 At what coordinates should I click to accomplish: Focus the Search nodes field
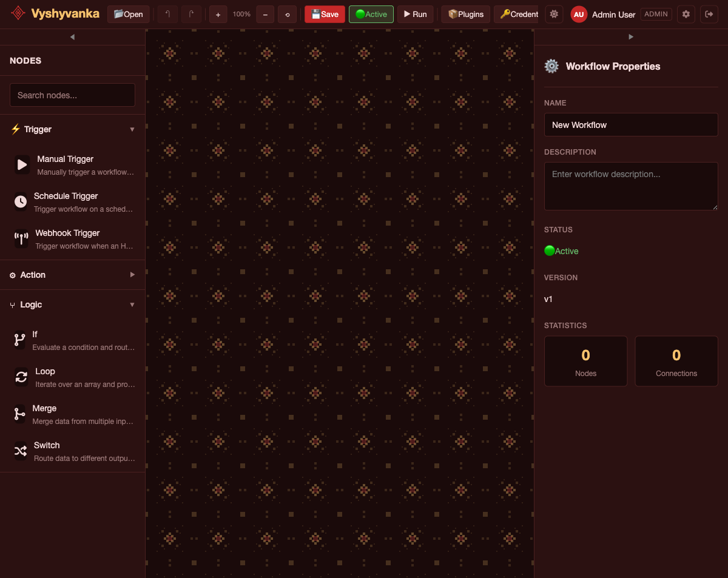point(72,95)
